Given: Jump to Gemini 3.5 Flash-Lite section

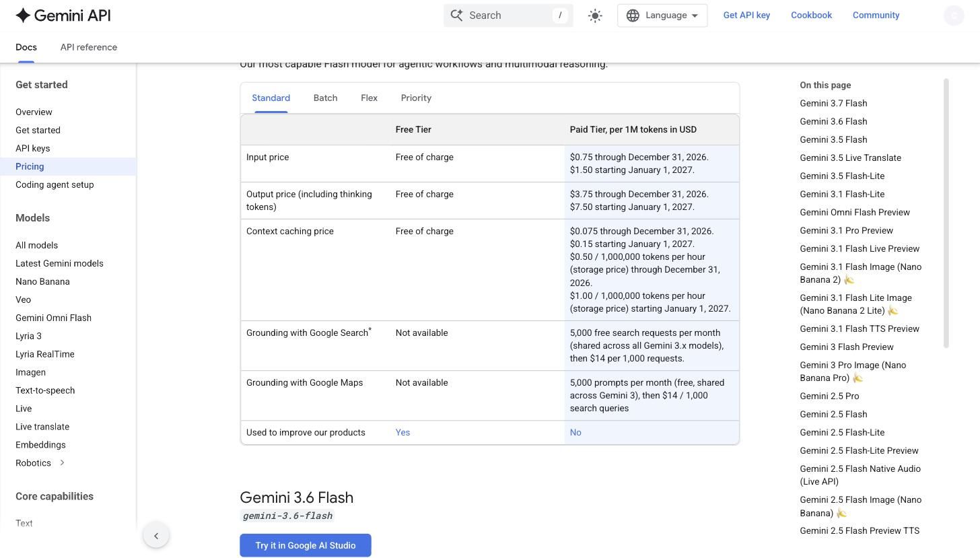Looking at the screenshot, I should [x=842, y=176].
